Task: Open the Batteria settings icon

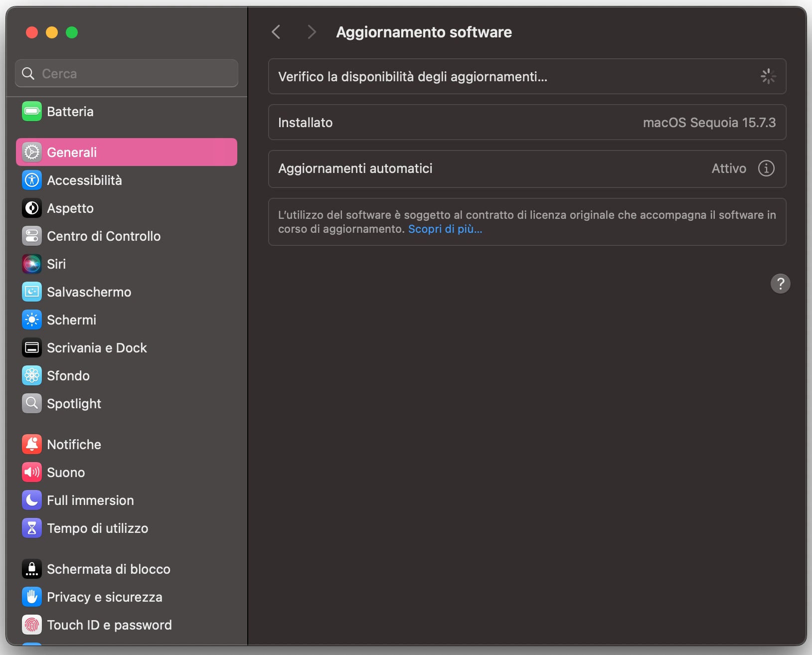Action: (x=31, y=111)
